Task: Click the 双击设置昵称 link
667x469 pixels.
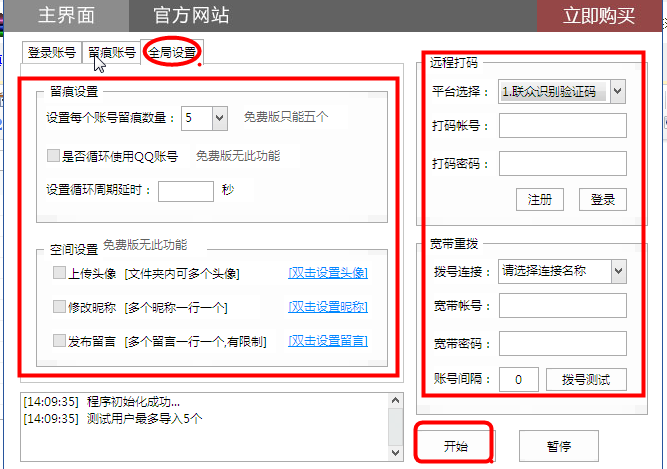Action: pyautogui.click(x=328, y=307)
